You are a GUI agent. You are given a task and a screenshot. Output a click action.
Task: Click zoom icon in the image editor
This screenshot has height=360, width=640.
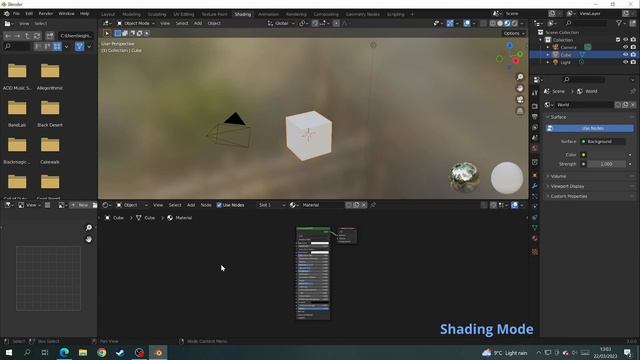pos(89,228)
